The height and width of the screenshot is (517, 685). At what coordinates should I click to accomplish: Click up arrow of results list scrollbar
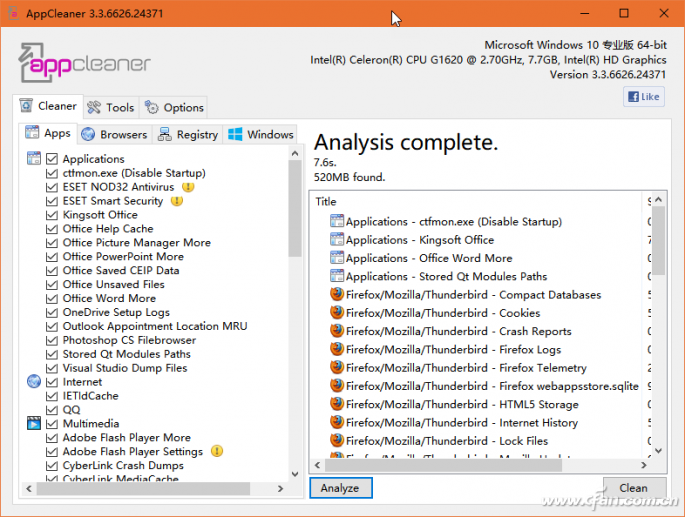[659, 199]
